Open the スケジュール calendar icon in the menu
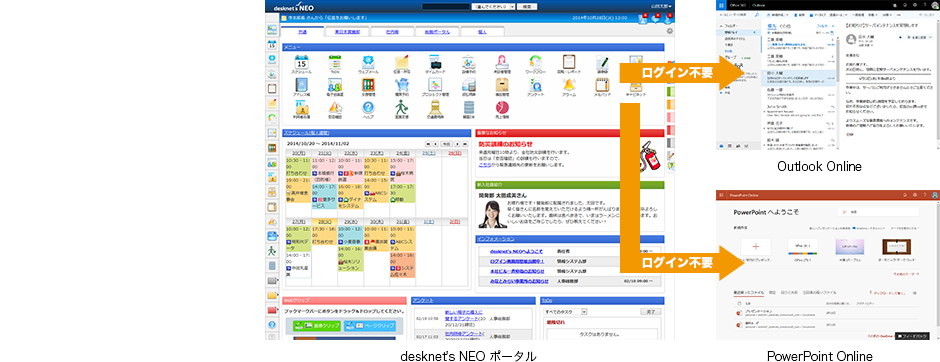The image size is (940, 362). pos(301,61)
